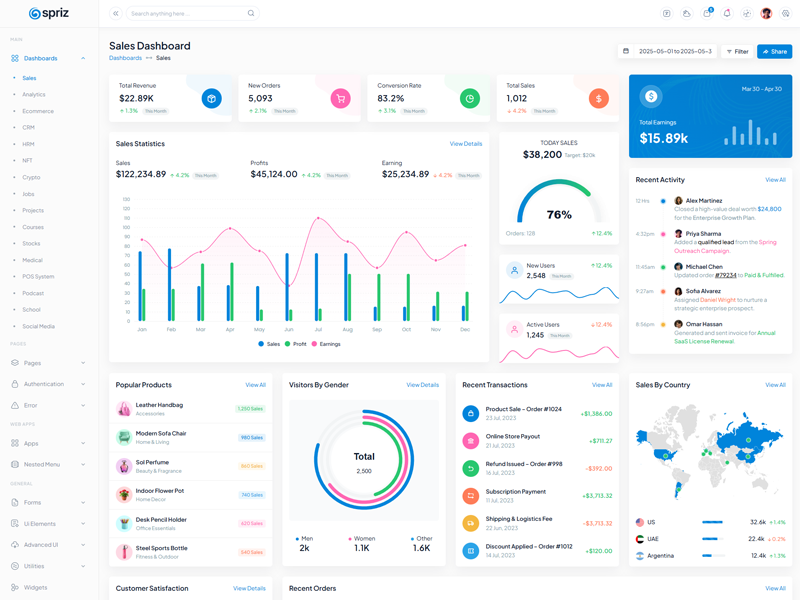Toggle the Profit series in chart legend
The width and height of the screenshot is (800, 600).
299,344
